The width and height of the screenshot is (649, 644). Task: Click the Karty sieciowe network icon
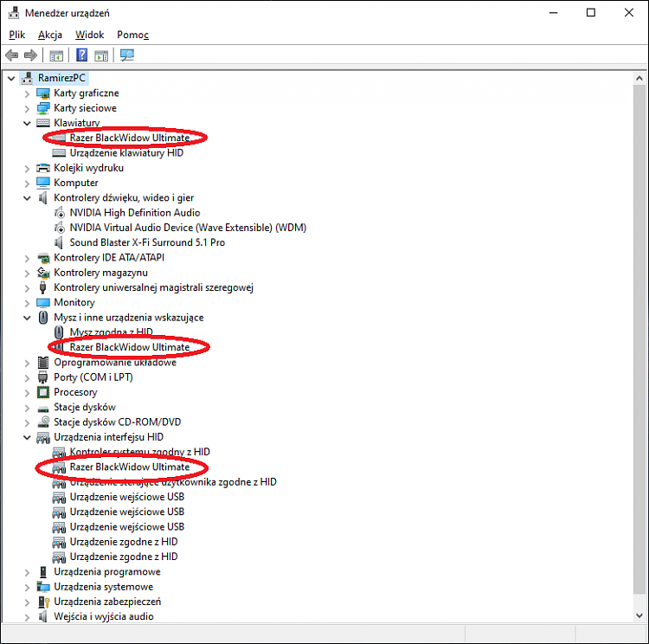[43, 108]
